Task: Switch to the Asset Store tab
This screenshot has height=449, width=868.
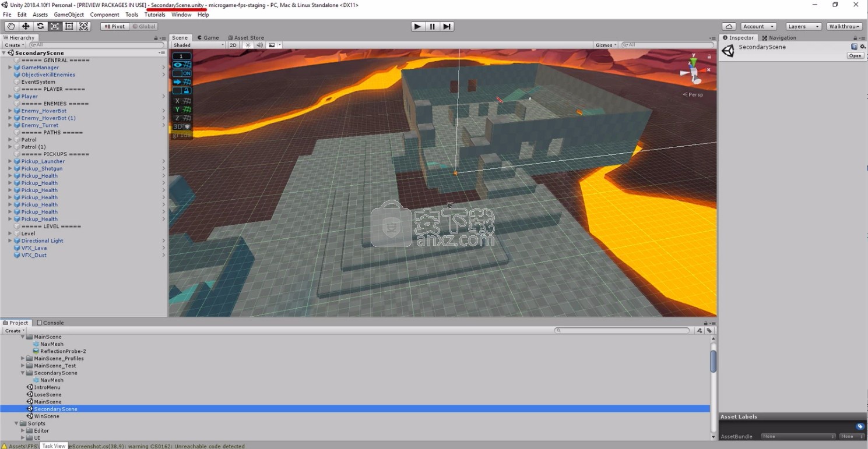Action: pos(246,37)
